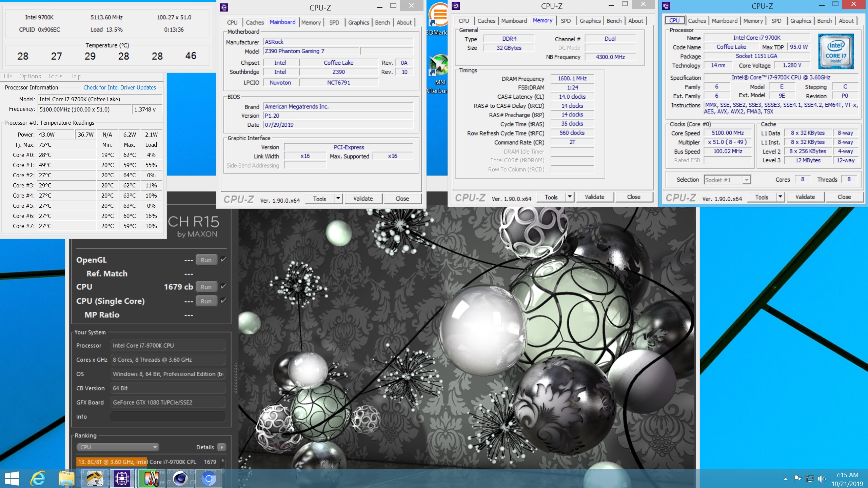Screen dimensions: 868x488
Task: Click the BIOS version P1.20 field
Action: [x=338, y=116]
